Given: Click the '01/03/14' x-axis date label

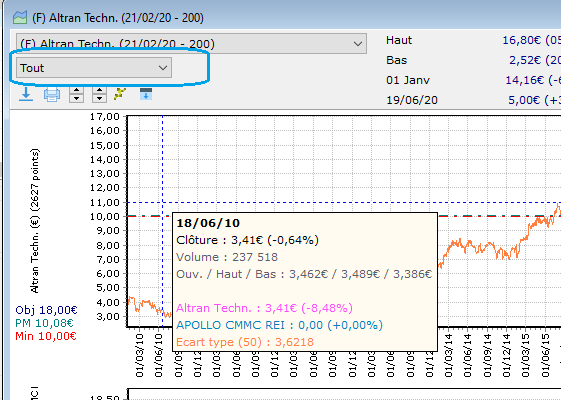Looking at the screenshot, I should (448, 355).
